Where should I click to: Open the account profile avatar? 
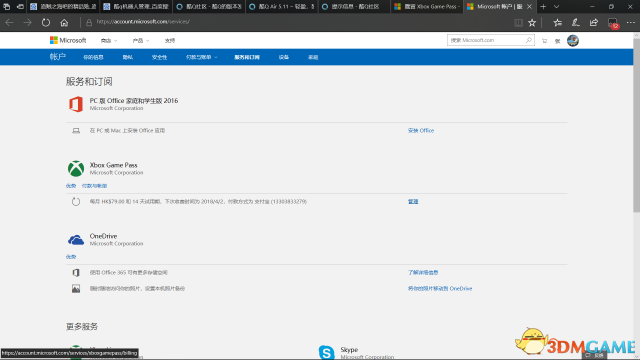tap(573, 40)
